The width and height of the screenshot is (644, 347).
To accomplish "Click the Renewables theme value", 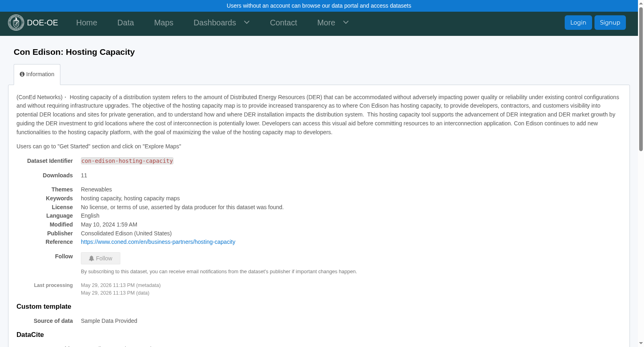I will click(96, 189).
